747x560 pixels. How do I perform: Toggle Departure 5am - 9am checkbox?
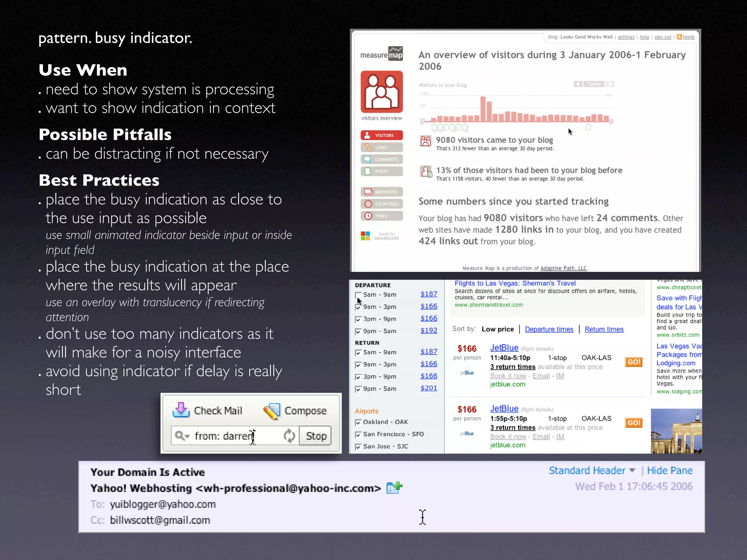358,295
